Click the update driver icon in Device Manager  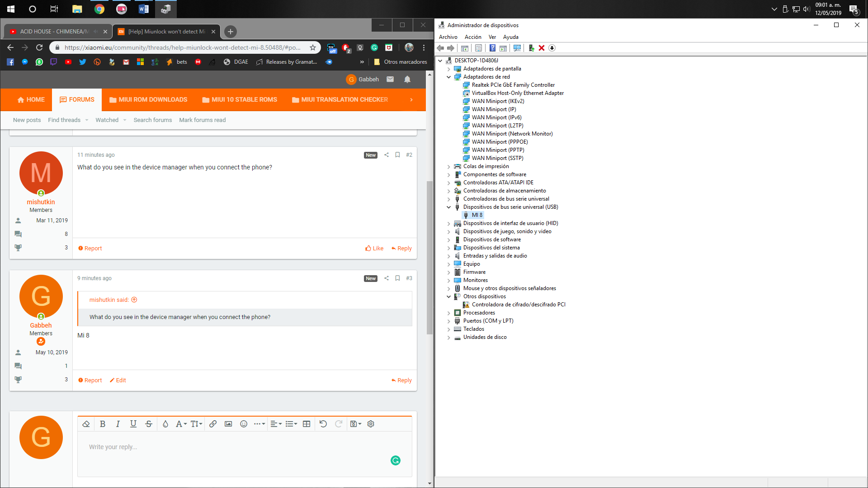coord(532,48)
